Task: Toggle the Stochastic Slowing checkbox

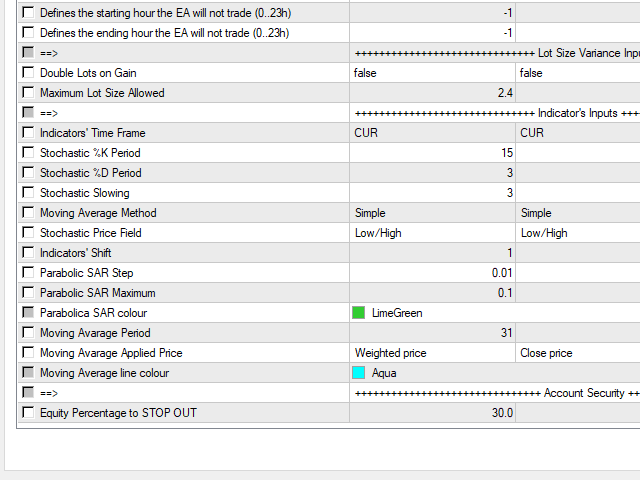Action: (x=27, y=193)
